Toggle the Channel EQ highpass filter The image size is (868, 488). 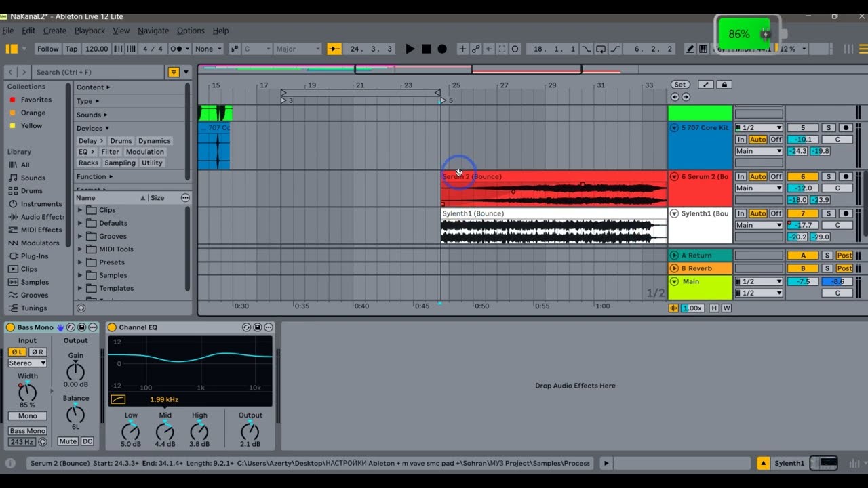(x=118, y=400)
